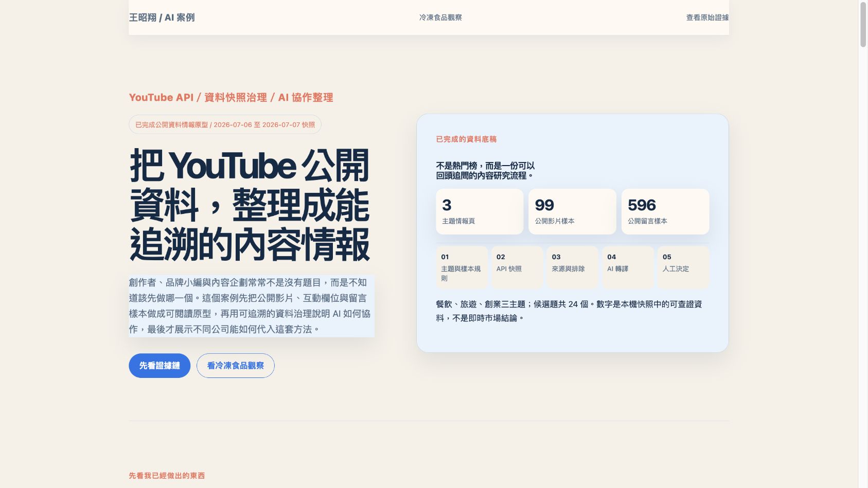Screen dimensions: 868x488
Task: Select the 596 公開留言樣本 stat card
Action: point(665,211)
